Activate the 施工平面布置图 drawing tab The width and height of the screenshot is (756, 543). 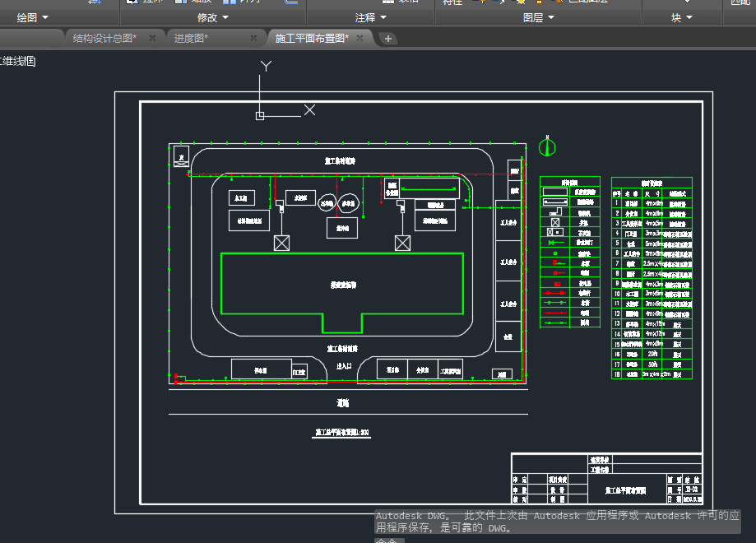(x=311, y=38)
